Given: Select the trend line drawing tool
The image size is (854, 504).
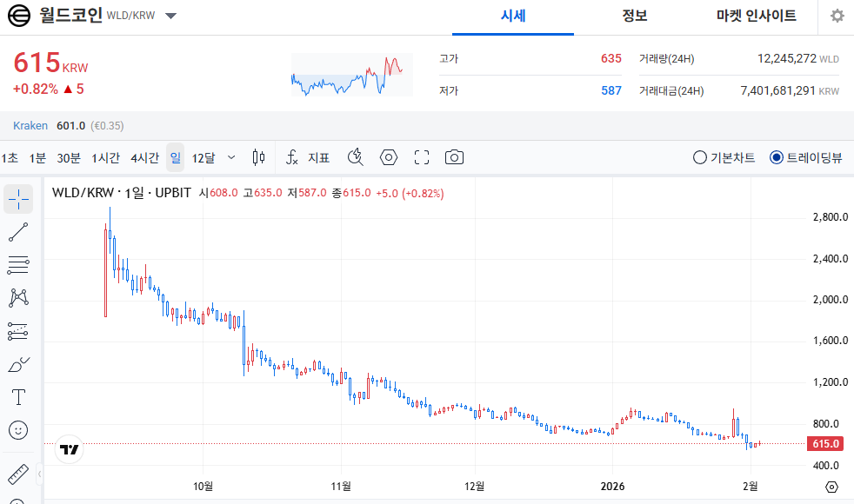Looking at the screenshot, I should [18, 232].
